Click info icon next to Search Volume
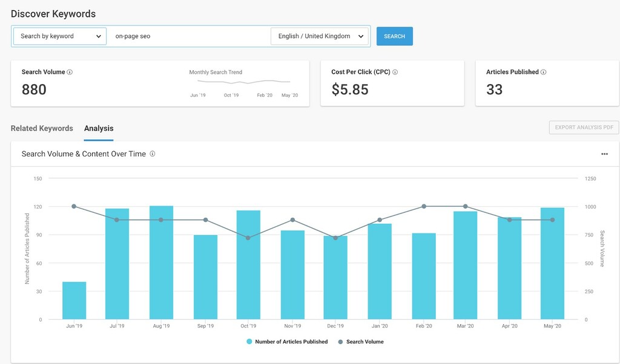Viewport: 620px width, 364px height. tap(70, 72)
